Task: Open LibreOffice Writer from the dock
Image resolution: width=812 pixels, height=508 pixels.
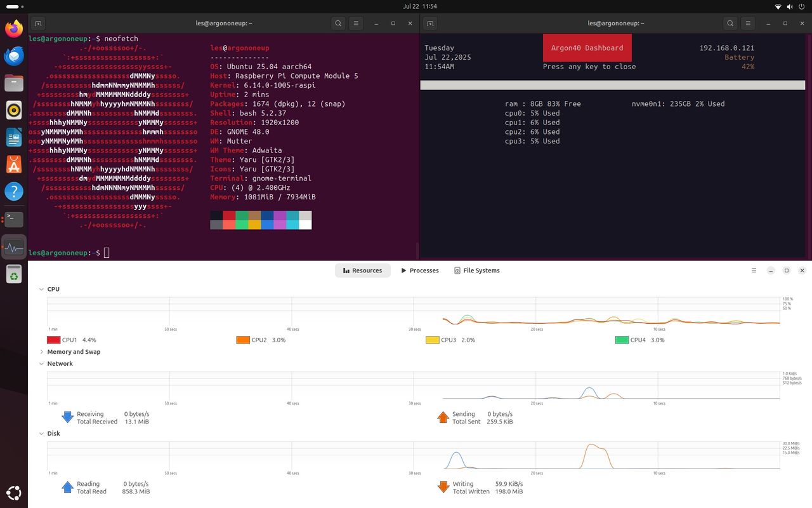Action: [x=14, y=137]
